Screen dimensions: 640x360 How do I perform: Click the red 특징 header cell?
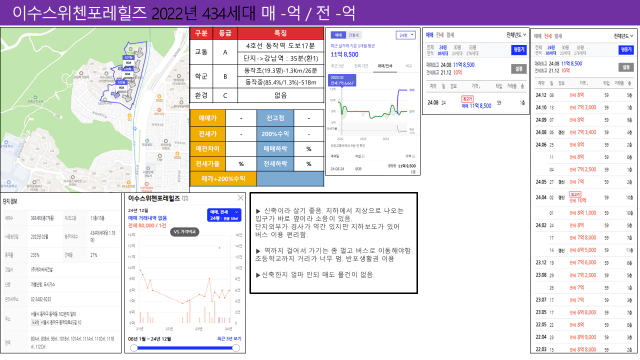[280, 33]
